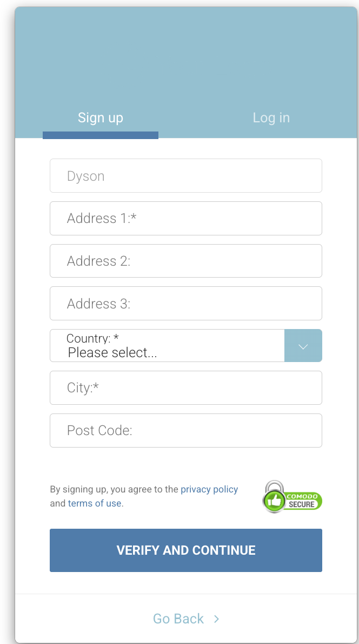Open the terms of use link

point(95,503)
